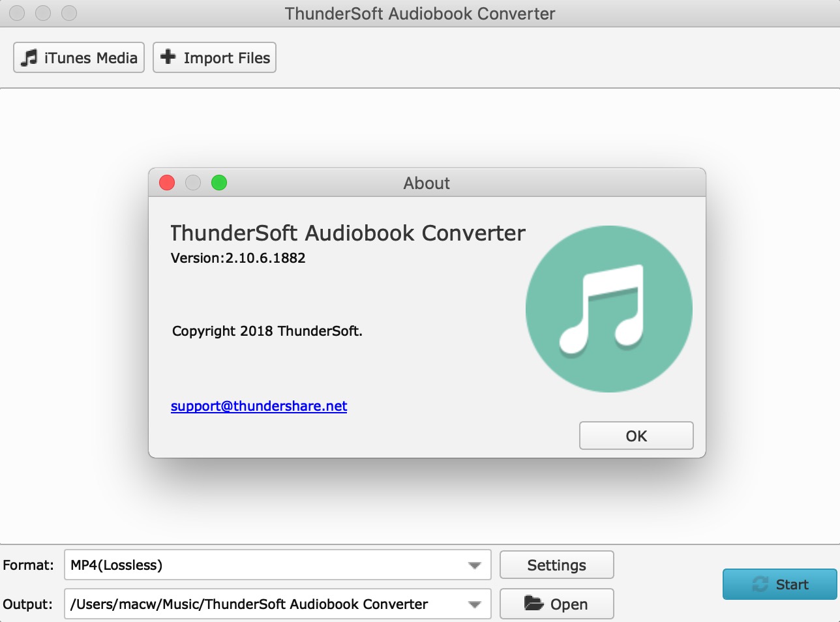Click the main window's leftmost close button

tap(18, 13)
